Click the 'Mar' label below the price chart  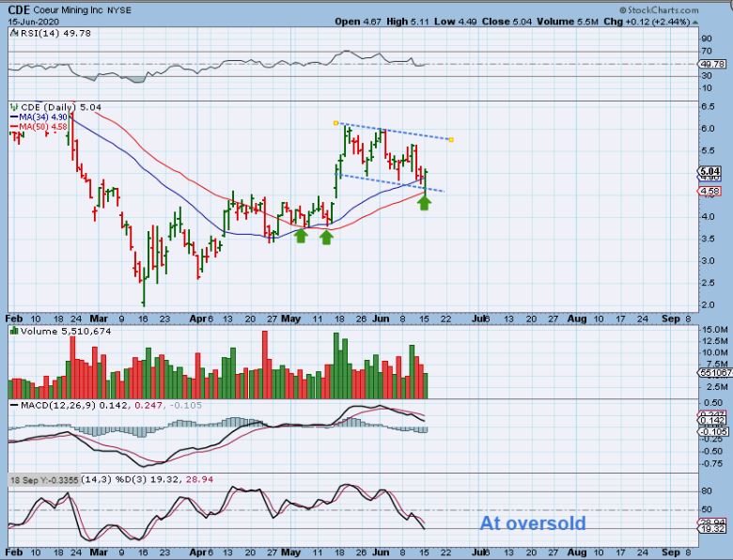(99, 319)
